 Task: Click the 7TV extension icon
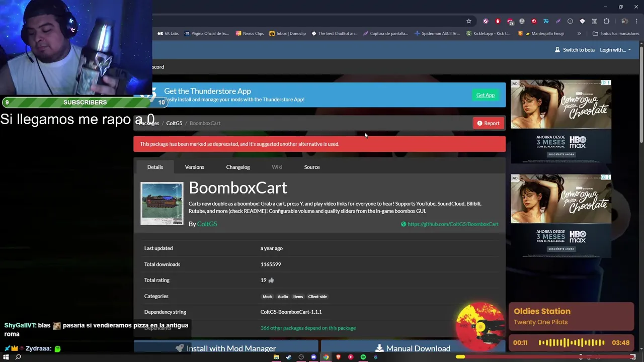[546, 21]
